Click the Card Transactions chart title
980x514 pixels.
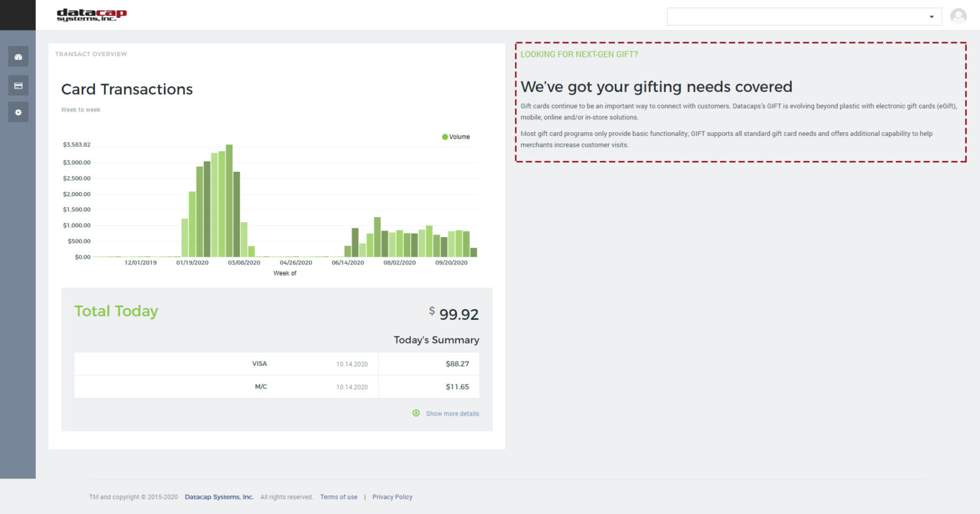coord(127,89)
